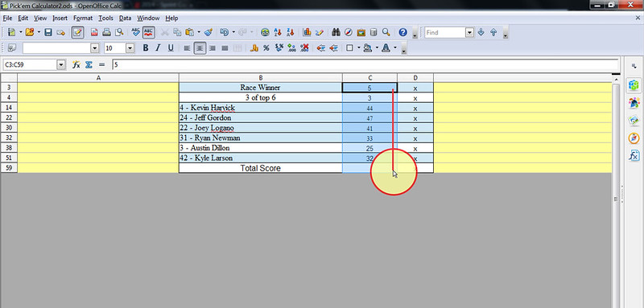Viewport: 644px width, 308px height.
Task: Align cell contents left
Action: tap(187, 48)
